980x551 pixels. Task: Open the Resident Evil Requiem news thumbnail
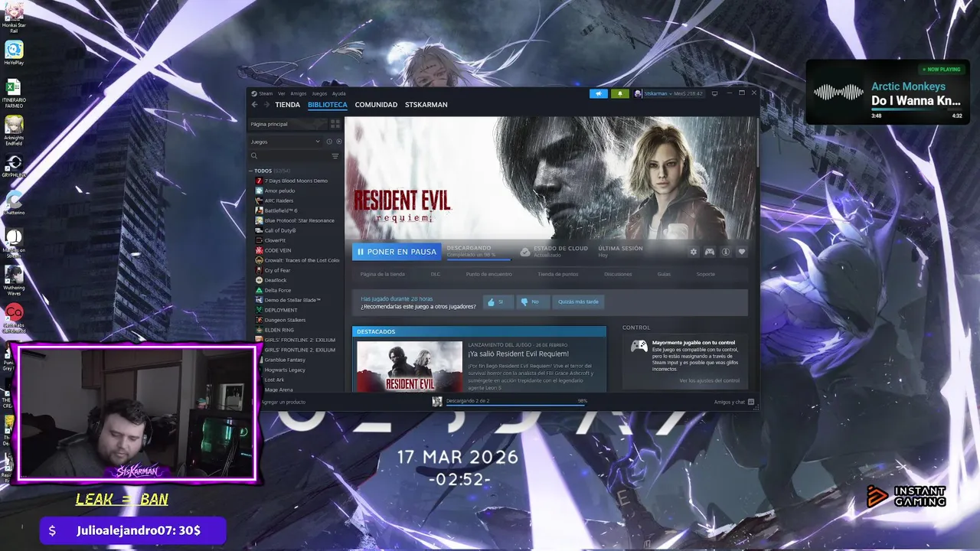point(410,367)
